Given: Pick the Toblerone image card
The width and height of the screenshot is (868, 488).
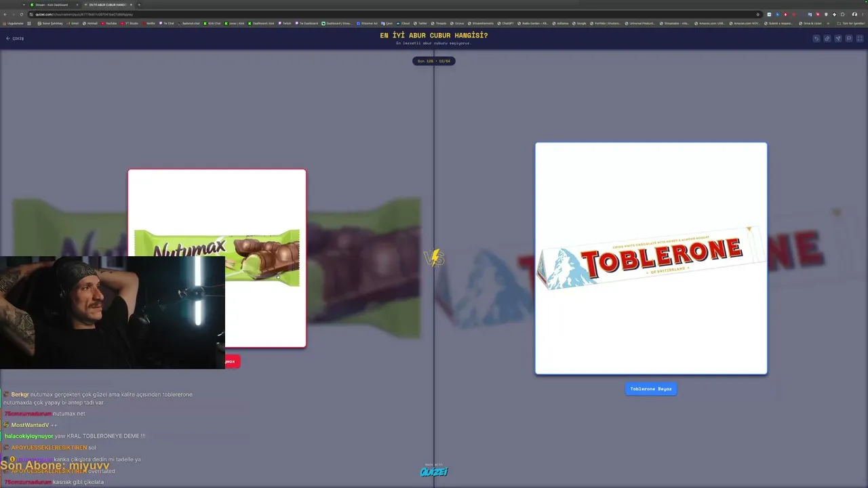Looking at the screenshot, I should 651,258.
